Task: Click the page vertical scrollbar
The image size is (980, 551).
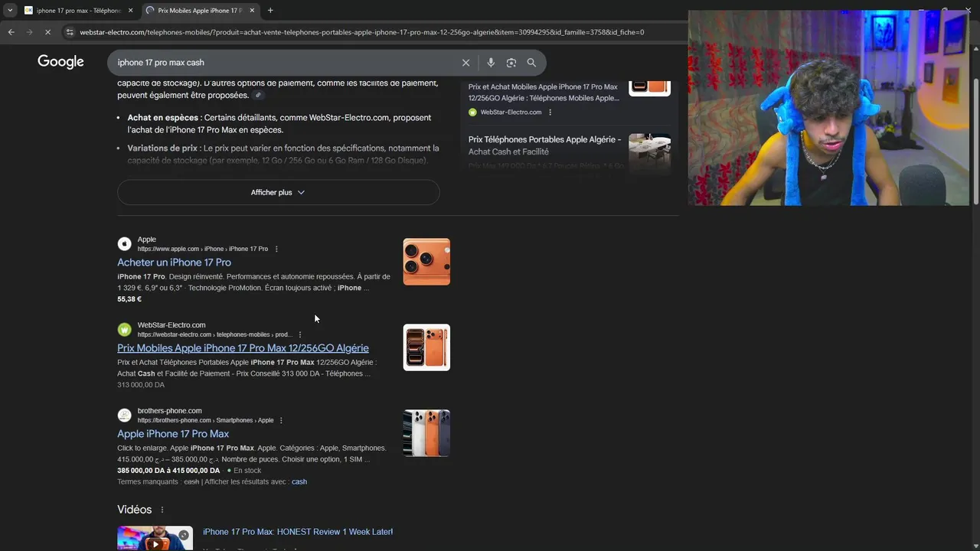Action: (x=975, y=142)
